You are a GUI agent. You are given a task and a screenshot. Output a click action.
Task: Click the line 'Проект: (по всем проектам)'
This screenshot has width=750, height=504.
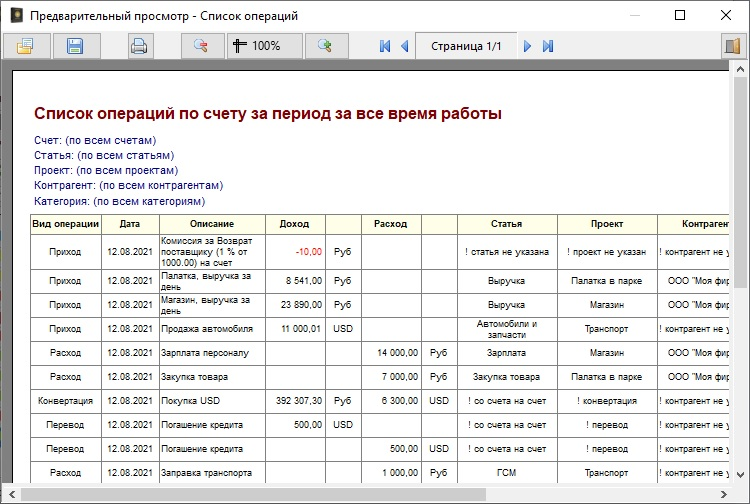pyautogui.click(x=106, y=170)
